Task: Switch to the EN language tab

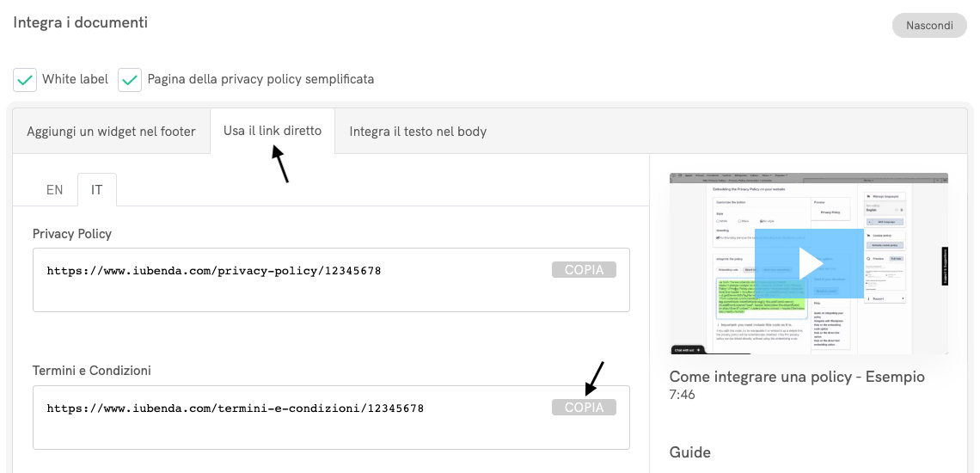Action: point(54,190)
